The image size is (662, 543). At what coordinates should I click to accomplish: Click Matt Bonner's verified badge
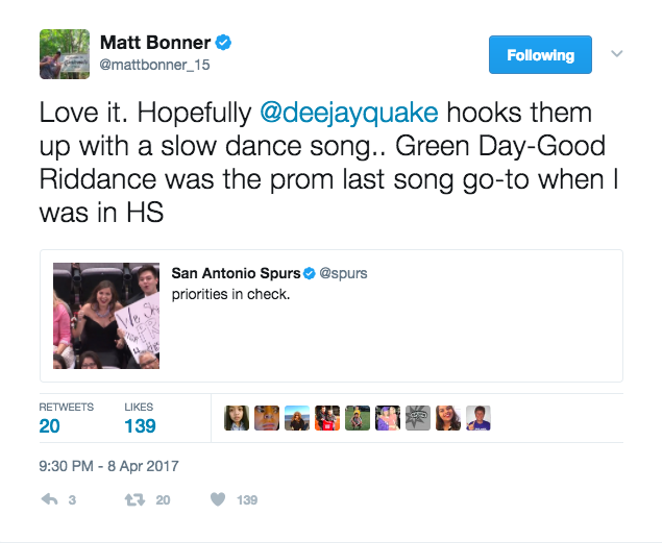coord(223,43)
